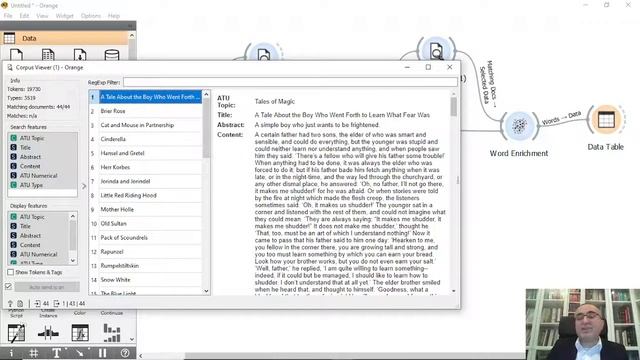The width and height of the screenshot is (640, 360).
Task: Open the File widget icon in the Data toolbox
Action: coord(16,55)
